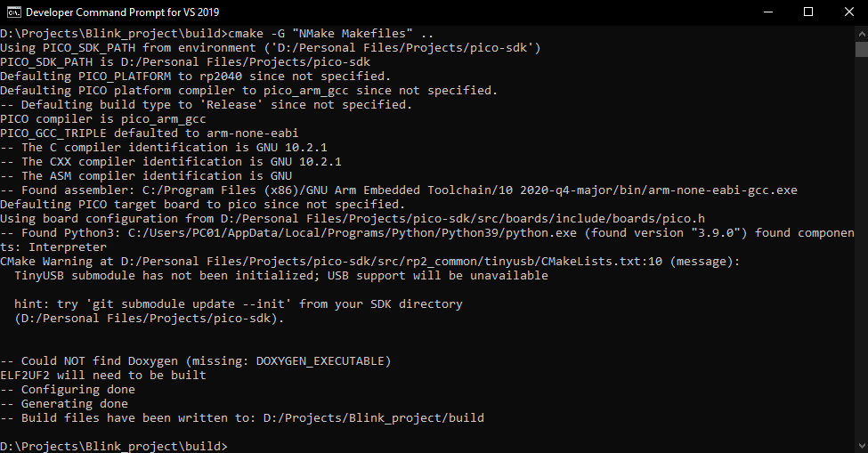868x453 pixels.
Task: Click the scrollbar up arrow
Action: pyautogui.click(x=860, y=33)
